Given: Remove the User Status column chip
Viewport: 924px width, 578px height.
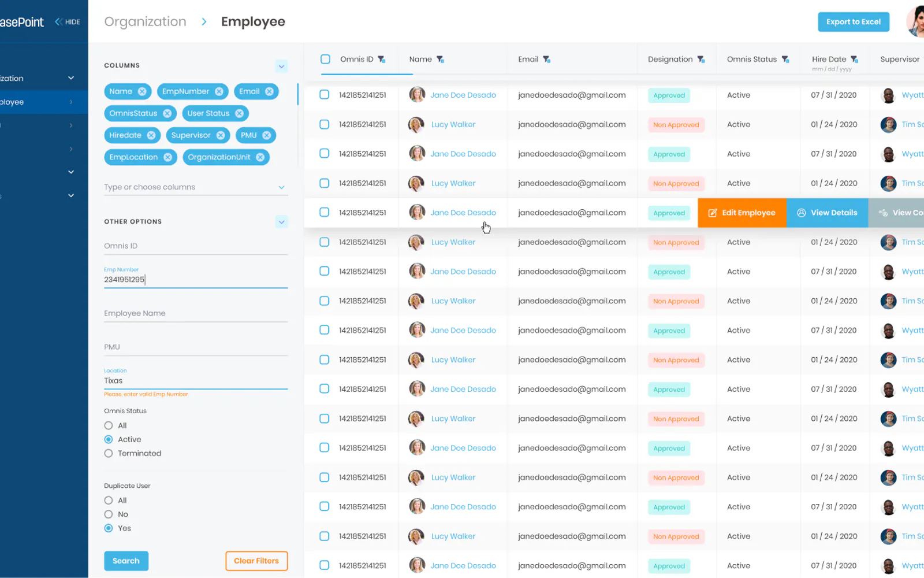Looking at the screenshot, I should [239, 113].
